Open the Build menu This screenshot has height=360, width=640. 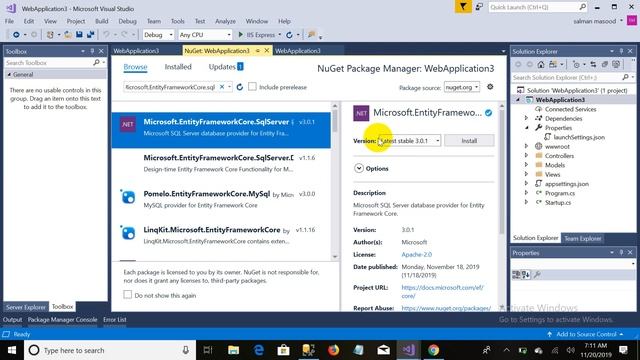point(102,21)
